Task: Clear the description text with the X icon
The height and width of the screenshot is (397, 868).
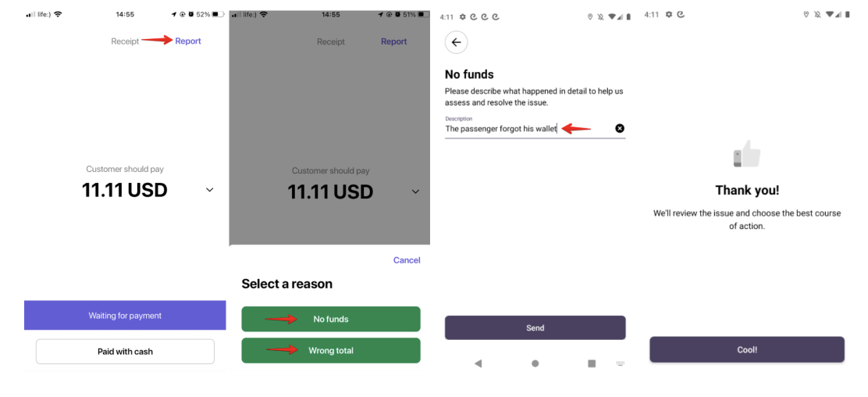Action: pyautogui.click(x=620, y=129)
